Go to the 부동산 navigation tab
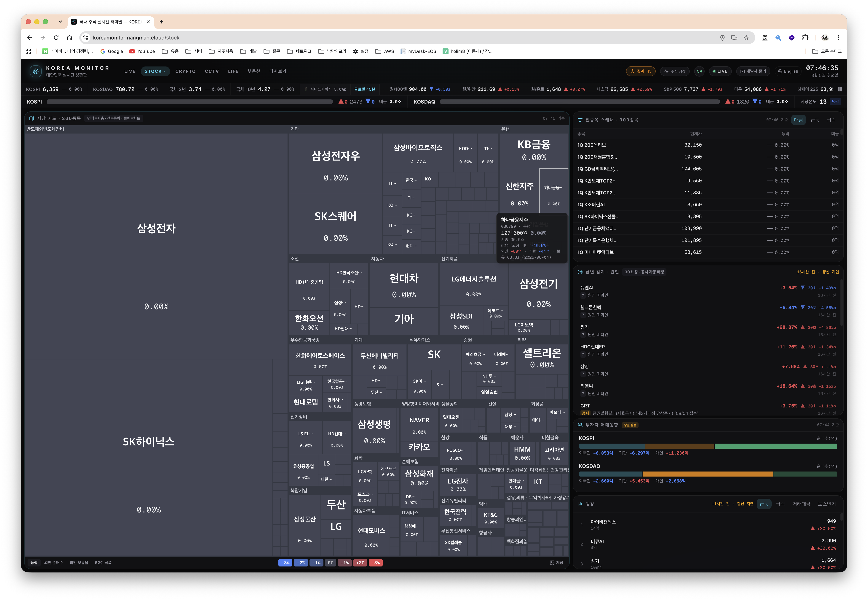Viewport: 868px width, 600px height. (x=254, y=71)
